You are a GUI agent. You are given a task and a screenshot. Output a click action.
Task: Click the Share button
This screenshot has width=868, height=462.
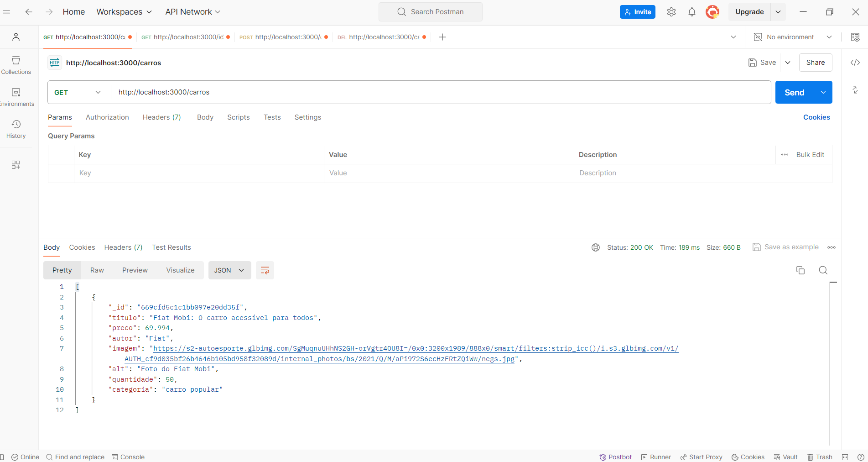click(x=816, y=63)
